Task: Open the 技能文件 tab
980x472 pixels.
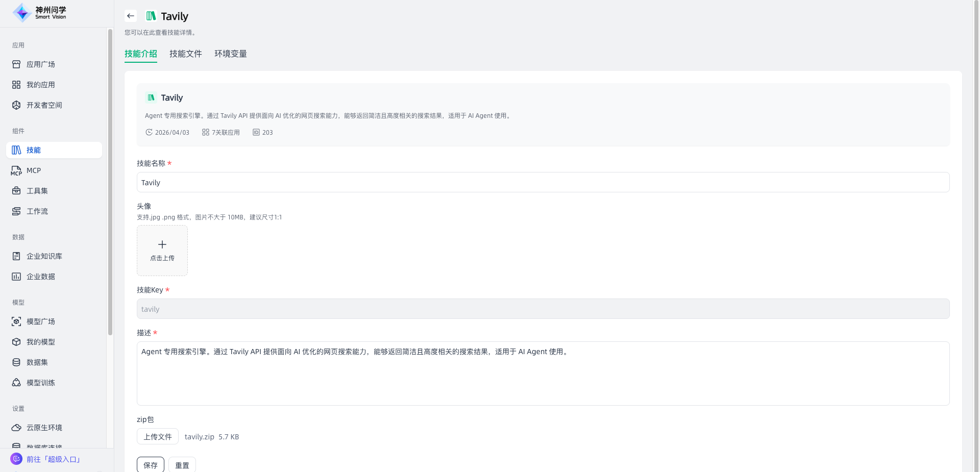Action: pos(186,54)
